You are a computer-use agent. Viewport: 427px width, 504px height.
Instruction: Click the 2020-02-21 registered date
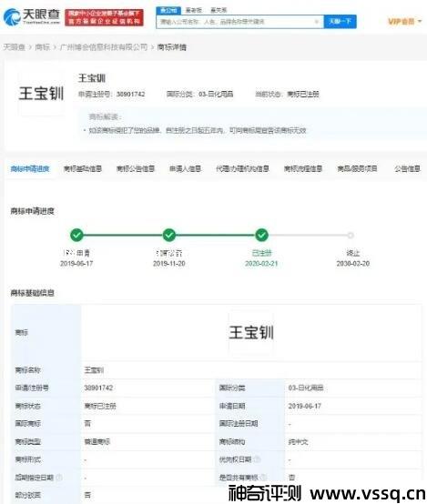pyautogui.click(x=261, y=264)
